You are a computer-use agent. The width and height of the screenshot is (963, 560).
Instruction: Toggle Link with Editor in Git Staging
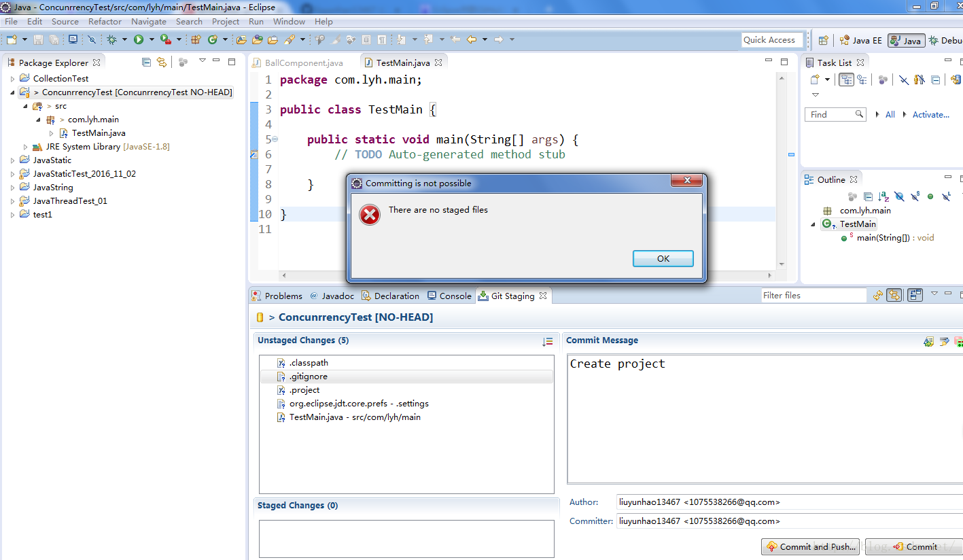pyautogui.click(x=894, y=295)
